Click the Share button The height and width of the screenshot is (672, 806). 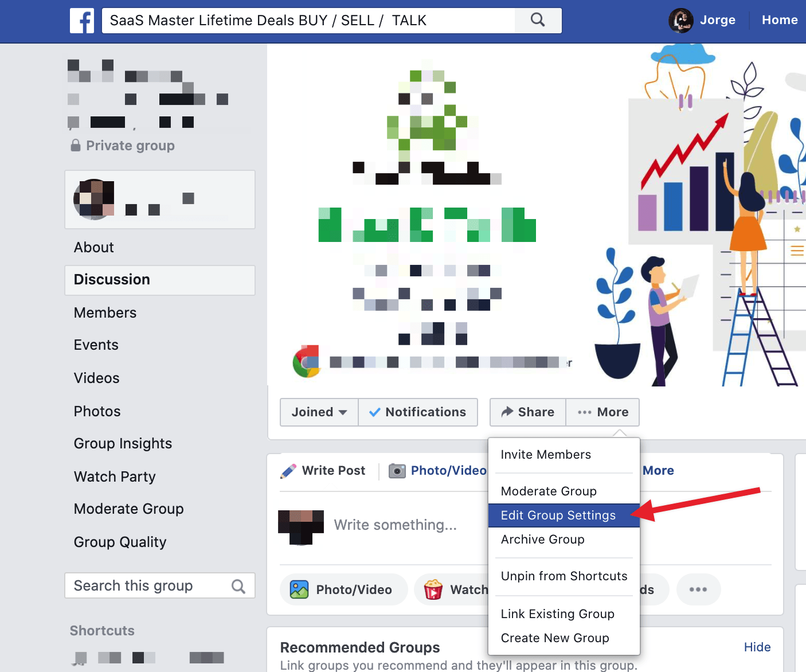pos(528,412)
